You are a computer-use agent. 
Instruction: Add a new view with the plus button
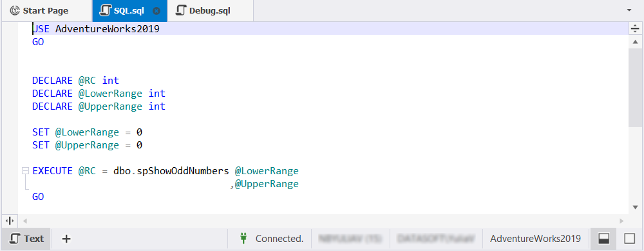(x=66, y=239)
